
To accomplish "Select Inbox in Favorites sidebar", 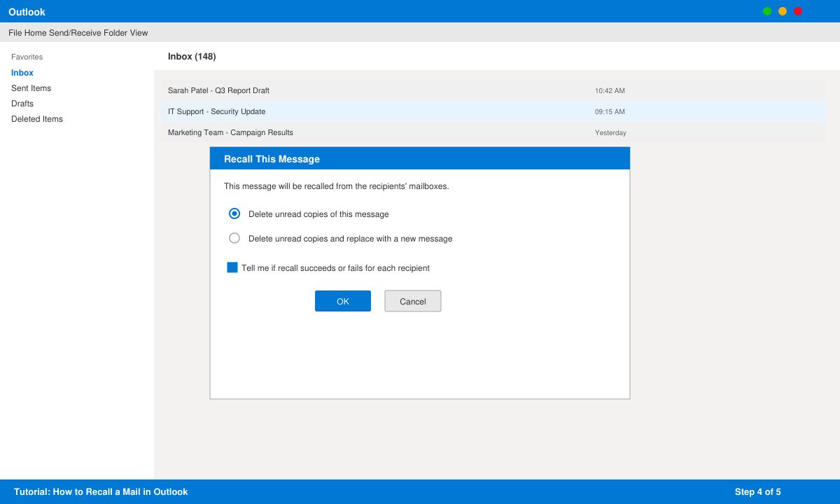I will [x=22, y=73].
